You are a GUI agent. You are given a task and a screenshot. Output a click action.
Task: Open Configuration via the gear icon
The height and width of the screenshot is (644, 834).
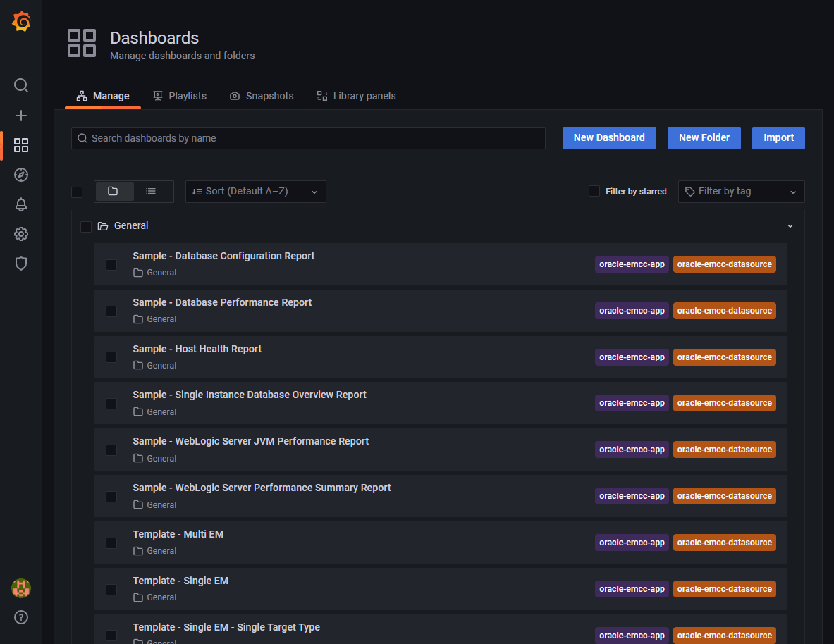pos(20,234)
